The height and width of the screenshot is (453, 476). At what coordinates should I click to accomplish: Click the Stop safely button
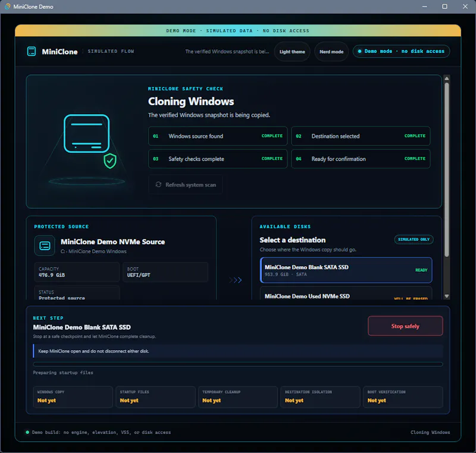coord(405,326)
